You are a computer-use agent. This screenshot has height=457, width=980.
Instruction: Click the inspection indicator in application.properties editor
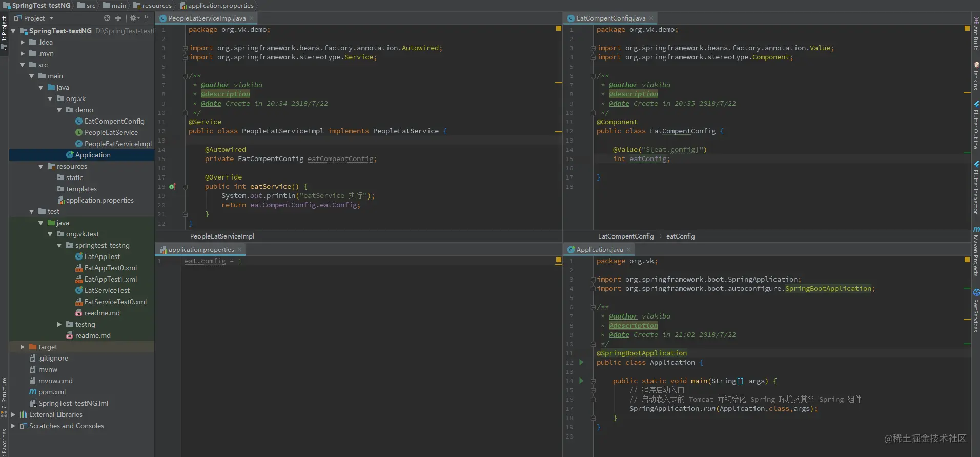coord(559,260)
